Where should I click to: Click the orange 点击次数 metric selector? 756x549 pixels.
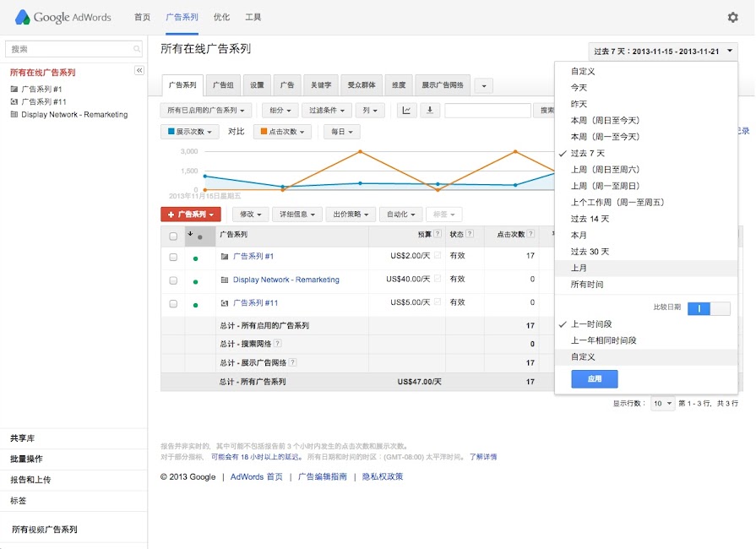point(283,132)
